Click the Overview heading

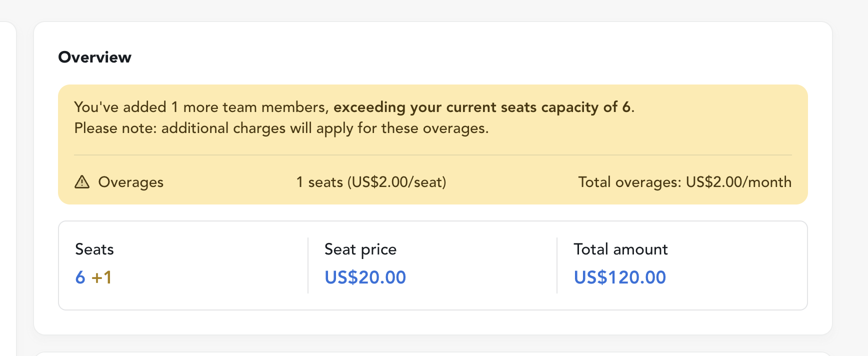pyautogui.click(x=94, y=57)
